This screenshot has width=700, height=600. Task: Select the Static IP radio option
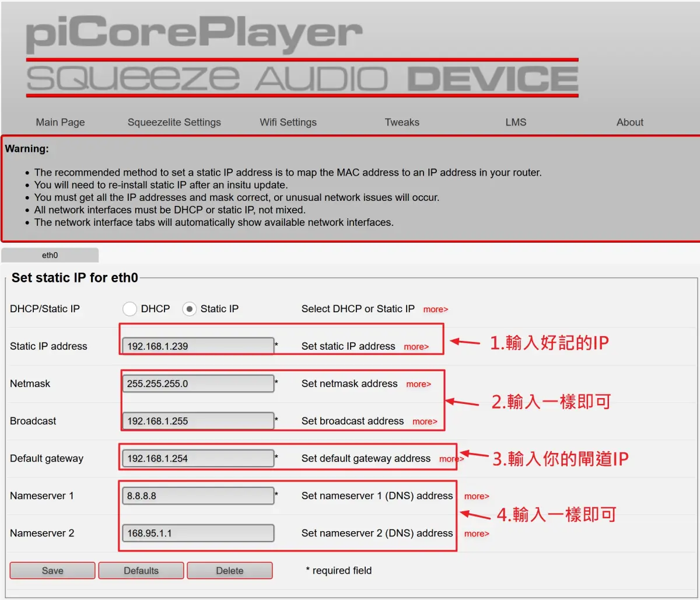pos(189,309)
